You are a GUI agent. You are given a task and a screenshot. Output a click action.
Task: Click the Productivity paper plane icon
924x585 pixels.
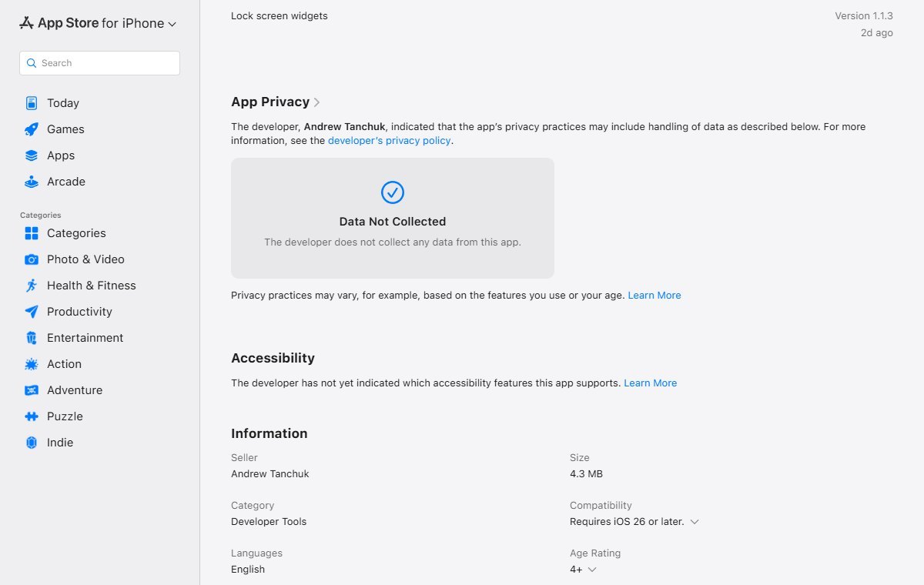point(32,312)
